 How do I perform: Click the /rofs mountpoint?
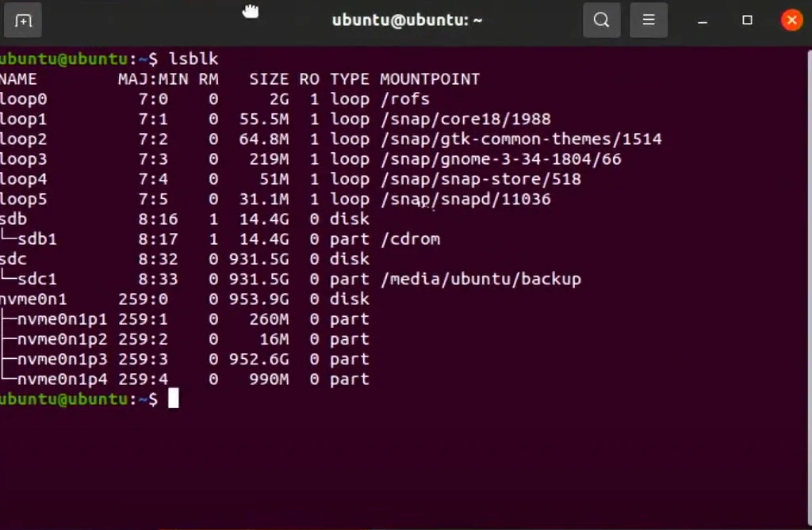[x=405, y=99]
